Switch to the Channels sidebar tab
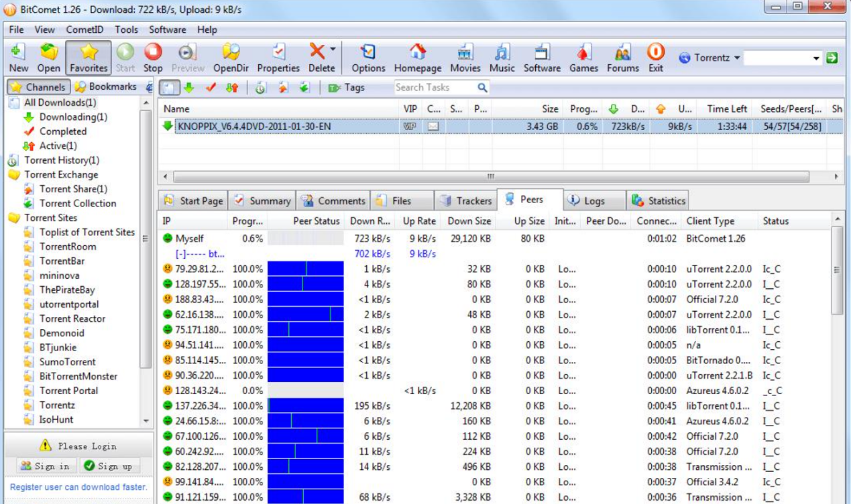The width and height of the screenshot is (851, 504). [x=38, y=87]
